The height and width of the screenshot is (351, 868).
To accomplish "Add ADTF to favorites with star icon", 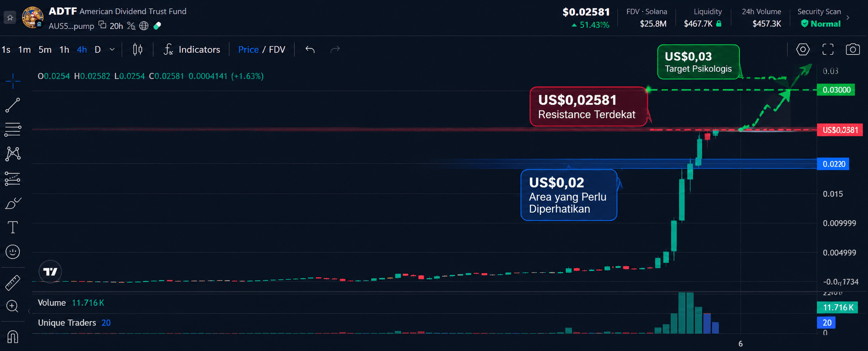I will (x=10, y=18).
